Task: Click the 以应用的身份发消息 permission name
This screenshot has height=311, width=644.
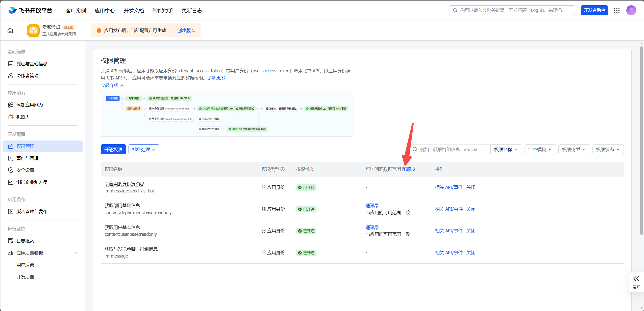Action: pos(125,184)
